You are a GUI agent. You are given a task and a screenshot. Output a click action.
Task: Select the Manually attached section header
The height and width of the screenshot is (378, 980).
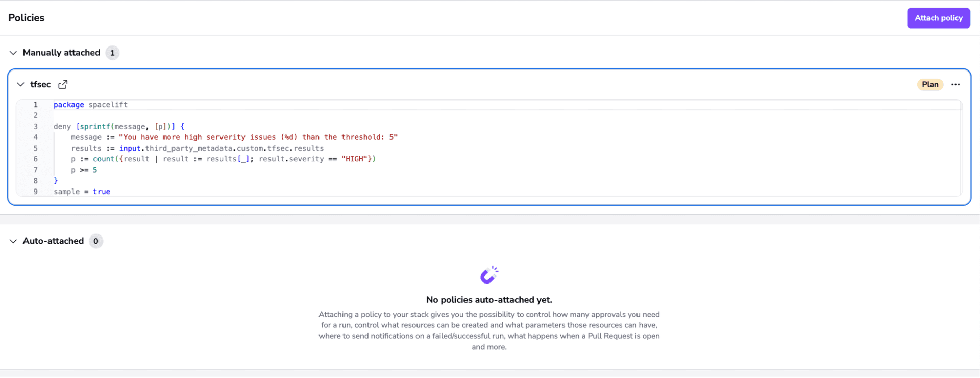point(61,53)
